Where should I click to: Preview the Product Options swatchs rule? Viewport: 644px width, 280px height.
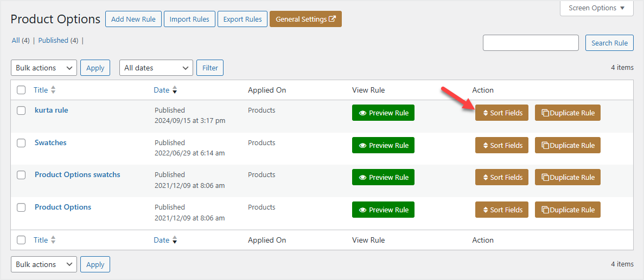pos(383,178)
